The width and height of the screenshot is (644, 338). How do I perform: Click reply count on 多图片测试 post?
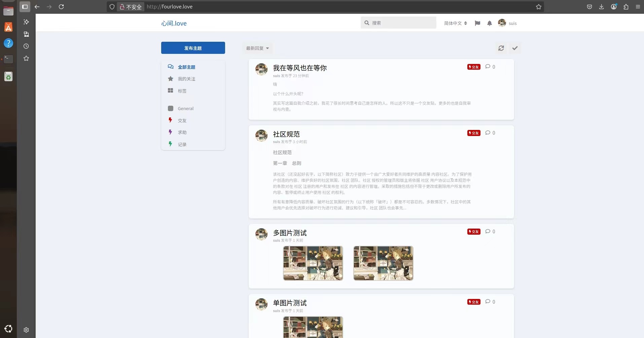click(x=490, y=231)
